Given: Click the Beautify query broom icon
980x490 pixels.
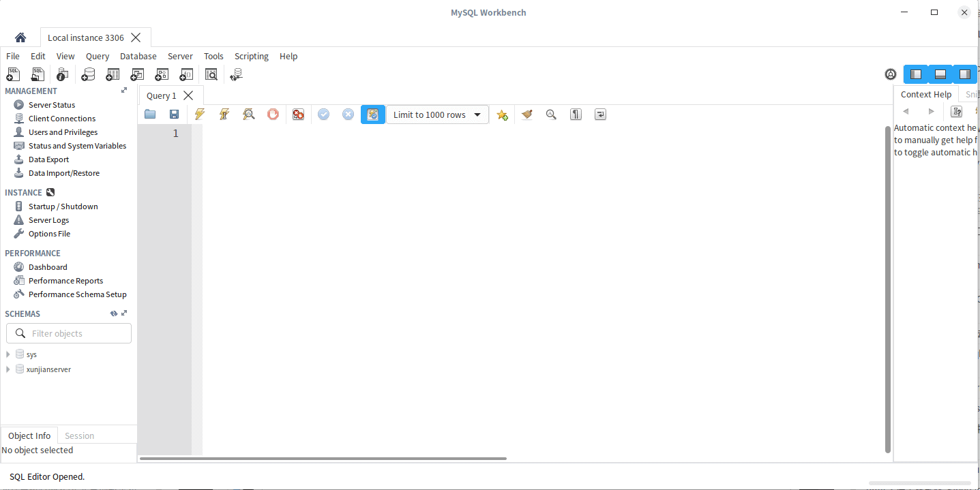Looking at the screenshot, I should coord(526,114).
